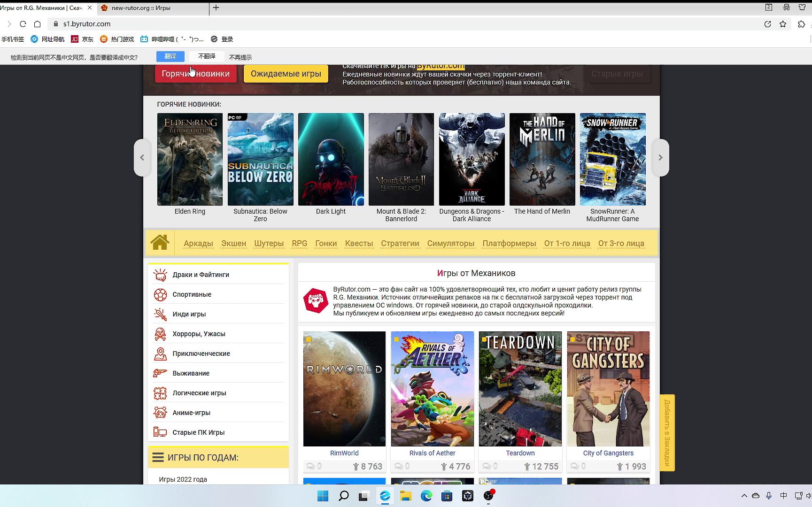Refresh the page with the reload icon
812x507 pixels.
point(23,24)
